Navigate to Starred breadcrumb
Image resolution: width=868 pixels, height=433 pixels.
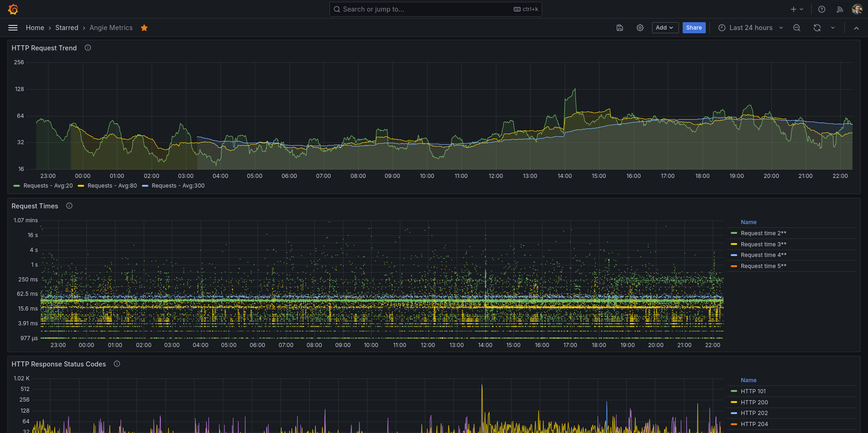[x=67, y=28]
